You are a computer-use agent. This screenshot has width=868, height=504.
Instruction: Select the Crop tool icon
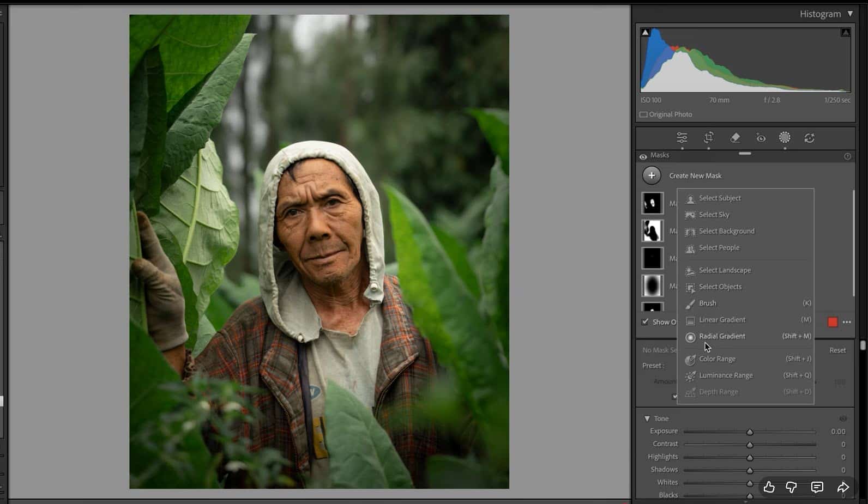click(x=708, y=138)
